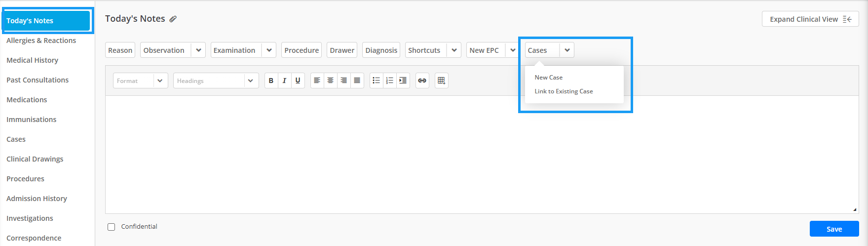Insert a table
The image size is (868, 246).
coord(441,81)
